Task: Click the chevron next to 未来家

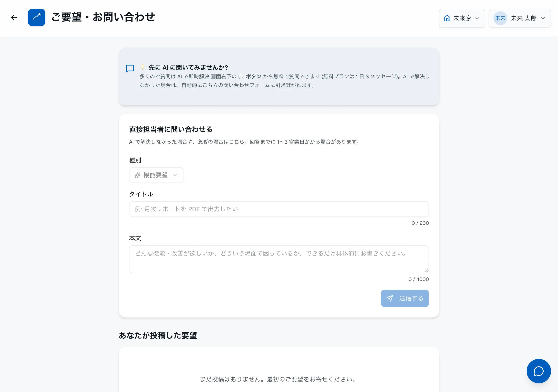Action: click(x=477, y=19)
